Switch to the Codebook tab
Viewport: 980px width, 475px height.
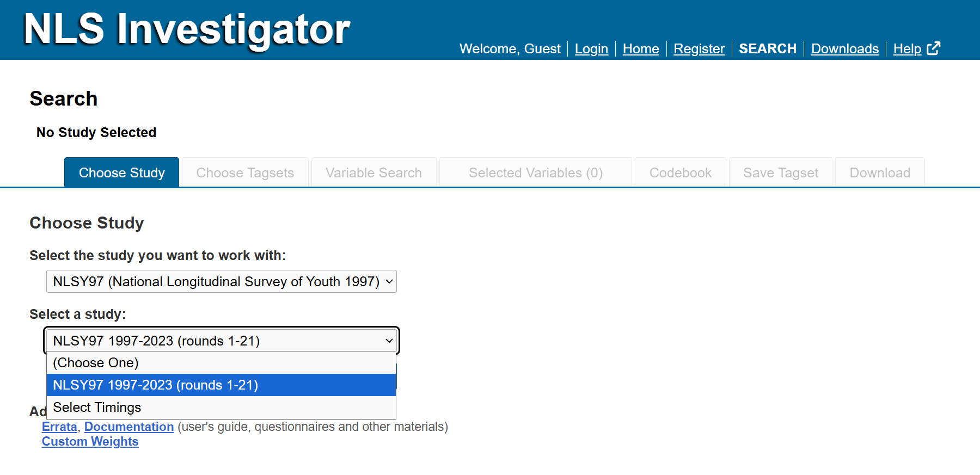pyautogui.click(x=681, y=172)
